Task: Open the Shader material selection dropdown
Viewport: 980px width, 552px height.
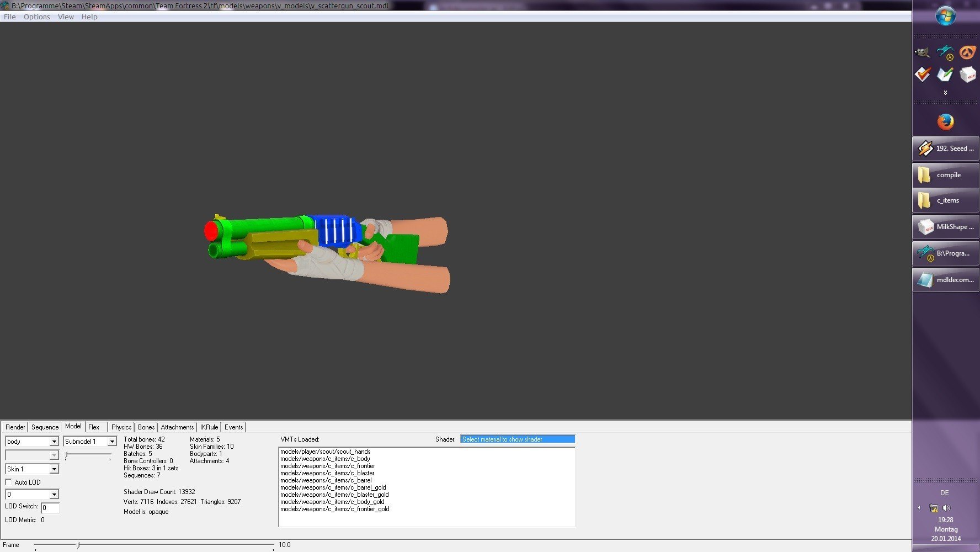Action: click(x=517, y=439)
